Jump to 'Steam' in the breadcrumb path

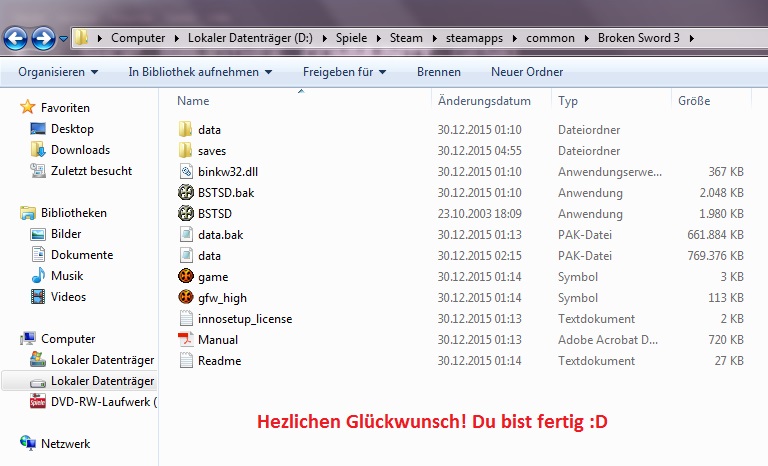click(406, 38)
